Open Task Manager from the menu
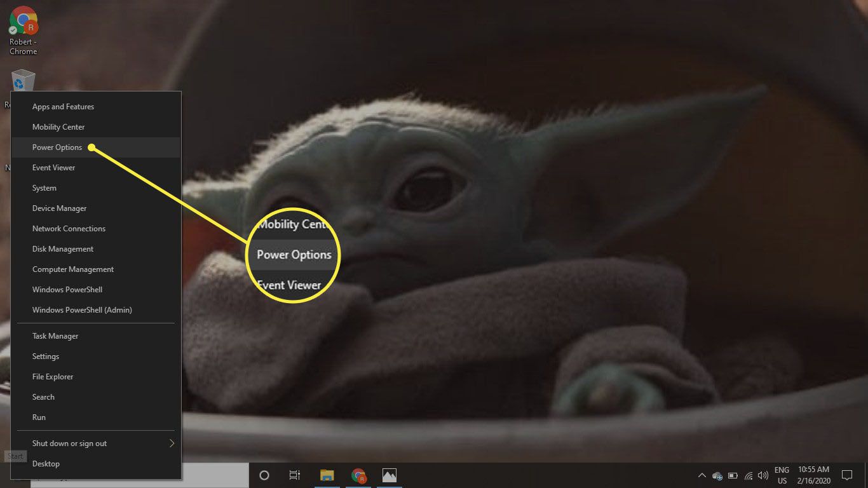The height and width of the screenshot is (488, 868). (96, 336)
